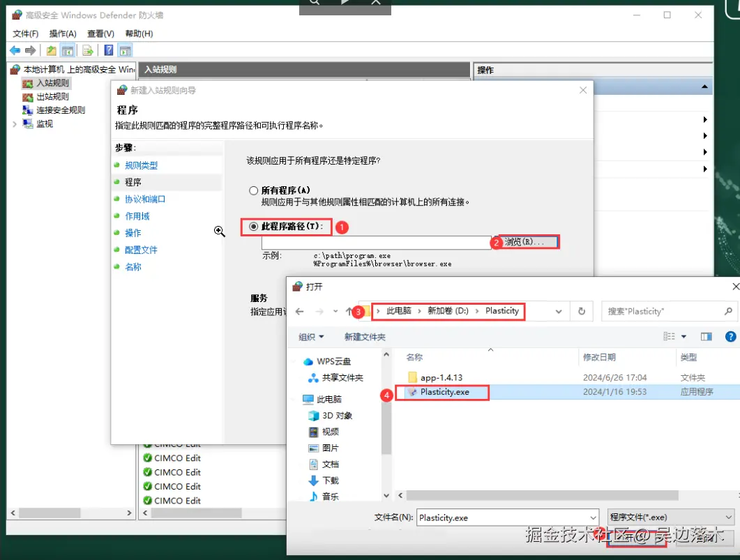Image resolution: width=740 pixels, height=560 pixels.
Task: Go to 作用域 wizard step
Action: [137, 216]
